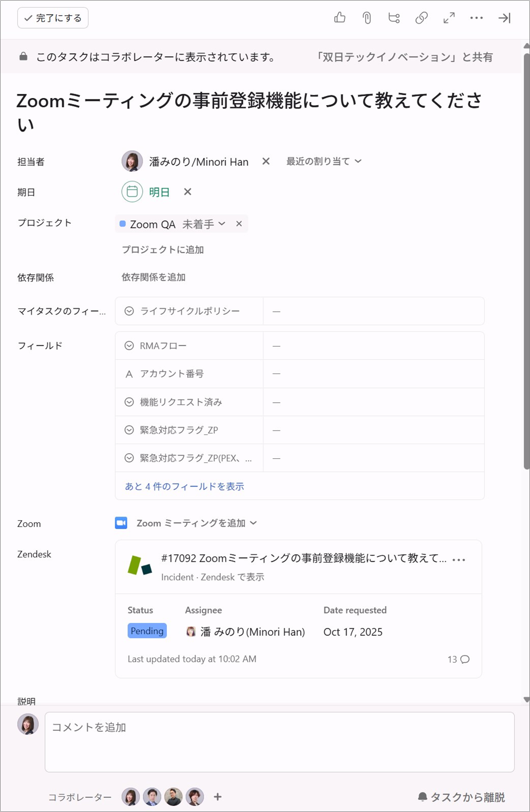Close task pane with arrow icon
This screenshot has height=812, width=530.
pyautogui.click(x=504, y=18)
